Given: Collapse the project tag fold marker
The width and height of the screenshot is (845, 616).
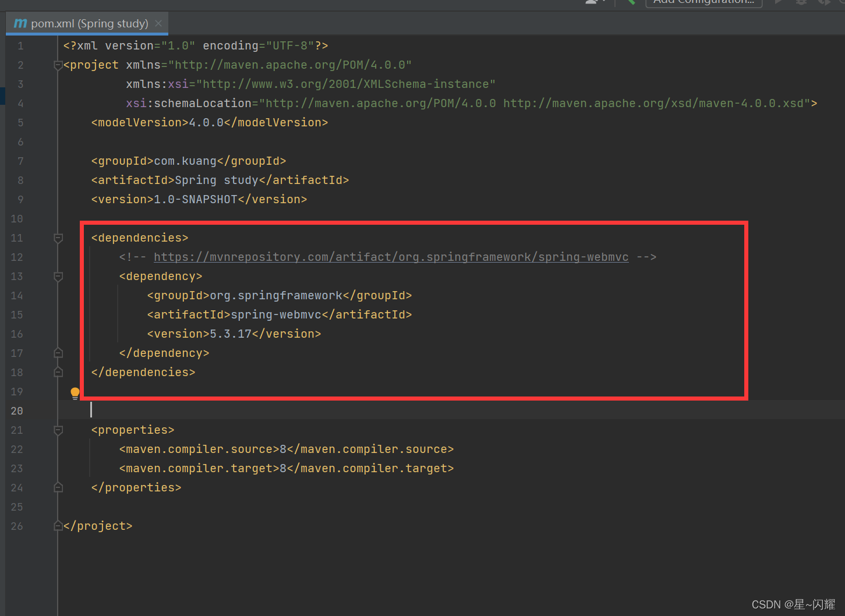Looking at the screenshot, I should click(x=58, y=65).
